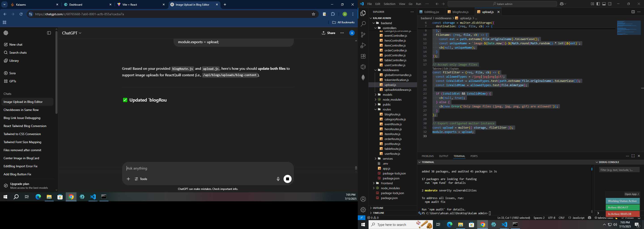
Task: Open Source Control view in VS Code
Action: click(x=363, y=34)
